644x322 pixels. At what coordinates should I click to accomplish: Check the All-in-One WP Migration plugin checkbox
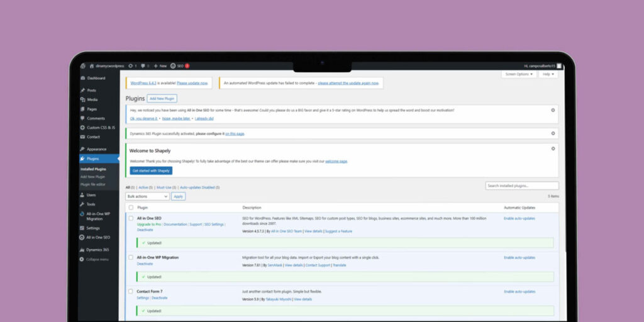pyautogui.click(x=131, y=257)
